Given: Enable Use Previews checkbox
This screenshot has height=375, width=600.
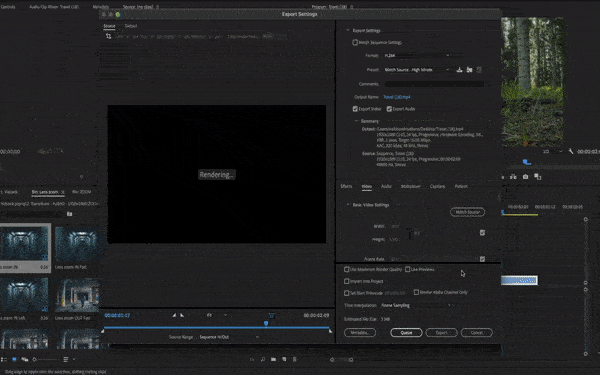Looking at the screenshot, I should point(408,269).
